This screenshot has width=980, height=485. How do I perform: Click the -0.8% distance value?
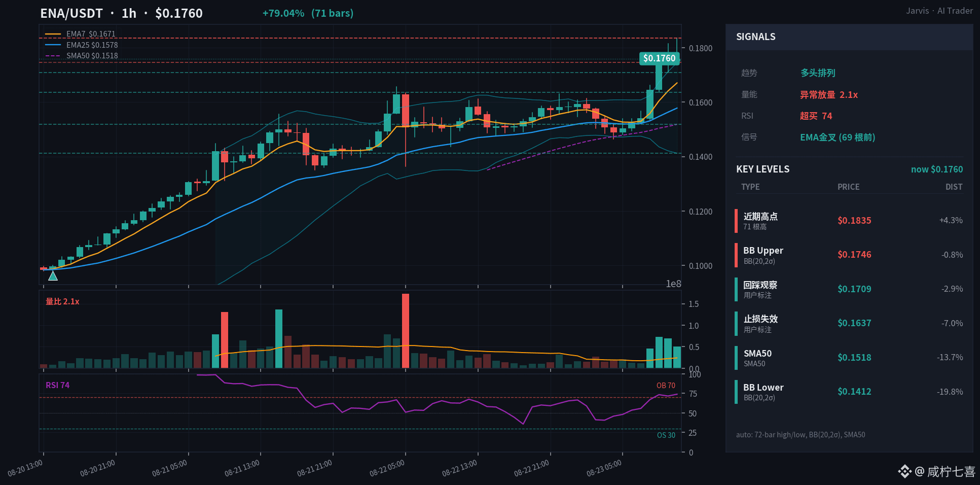(952, 255)
